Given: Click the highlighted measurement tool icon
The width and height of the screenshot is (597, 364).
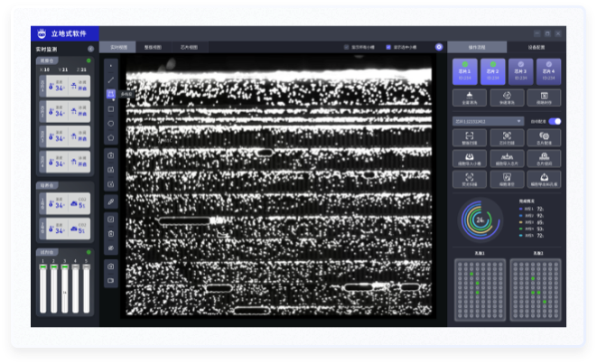Looking at the screenshot, I should (111, 94).
